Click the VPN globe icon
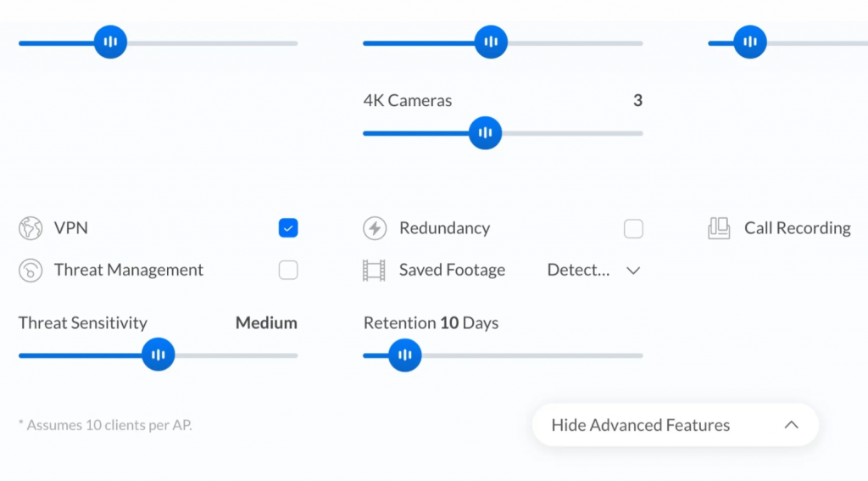 tap(31, 228)
